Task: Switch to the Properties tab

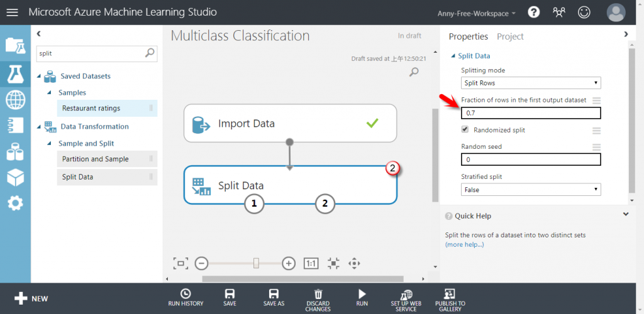Action: tap(468, 36)
